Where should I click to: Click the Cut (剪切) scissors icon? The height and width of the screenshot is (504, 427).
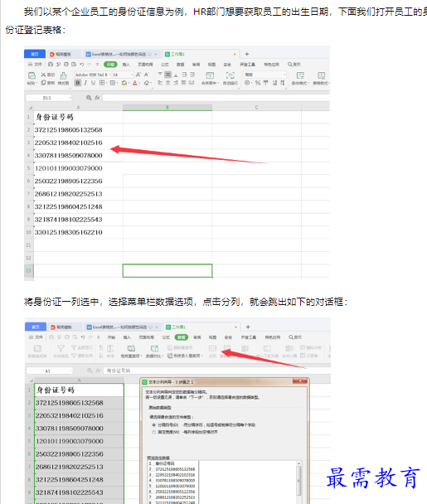pyautogui.click(x=43, y=75)
